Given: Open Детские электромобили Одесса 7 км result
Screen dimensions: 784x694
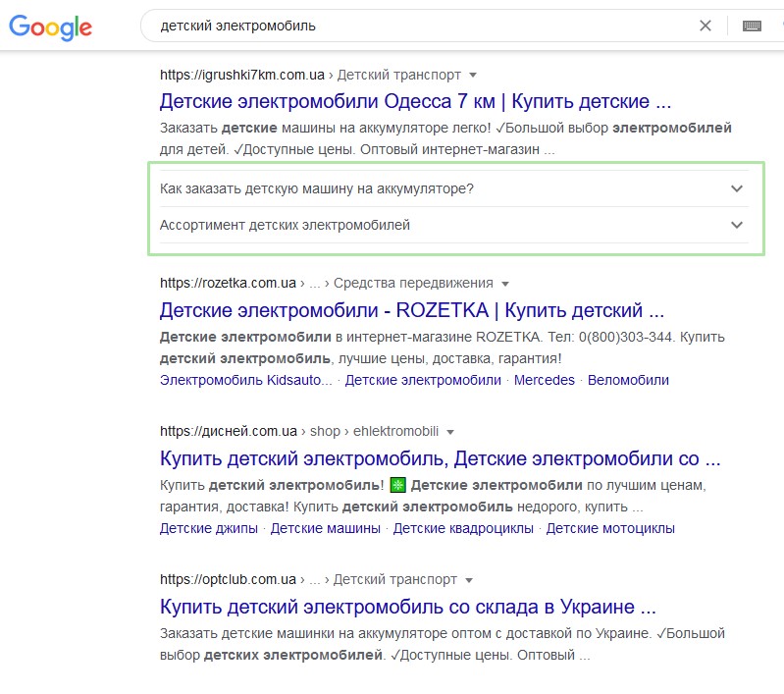Looking at the screenshot, I should [x=415, y=101].
